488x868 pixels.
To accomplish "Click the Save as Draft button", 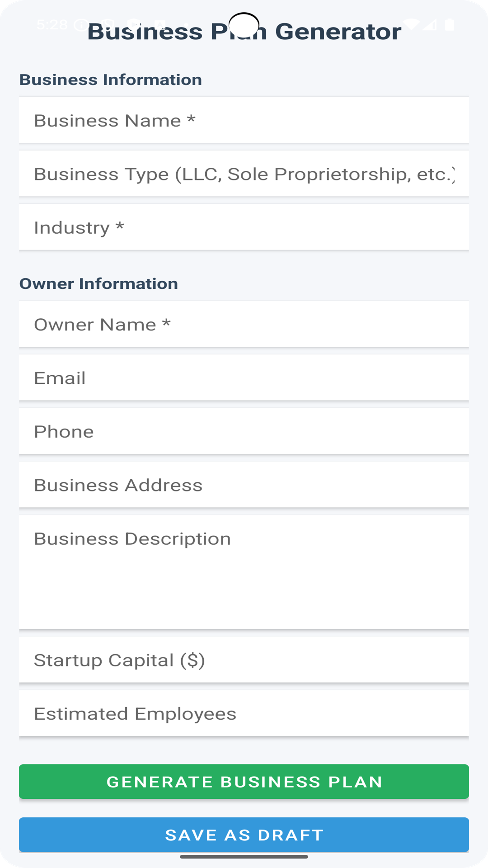I will click(244, 835).
